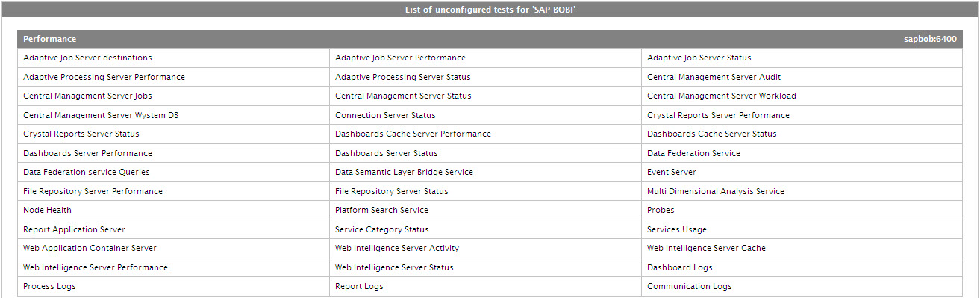Choose Communication Logs test
The width and height of the screenshot is (980, 298).
690,286
